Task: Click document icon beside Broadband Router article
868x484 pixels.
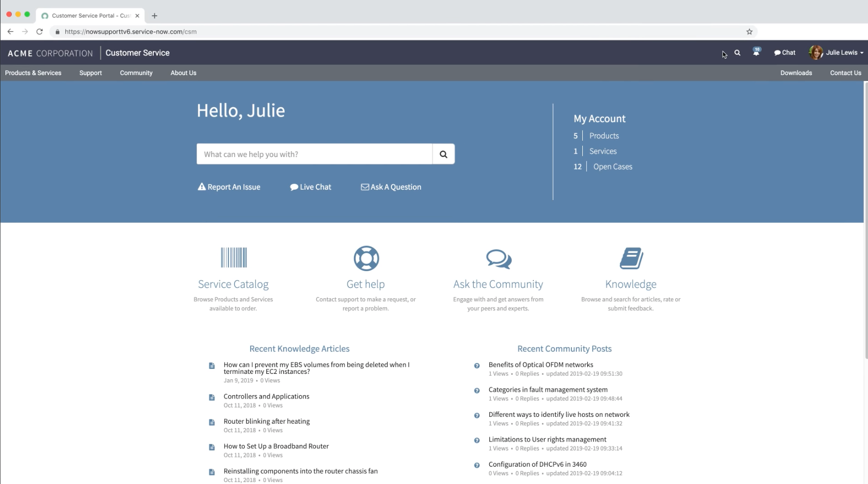Action: click(x=212, y=447)
